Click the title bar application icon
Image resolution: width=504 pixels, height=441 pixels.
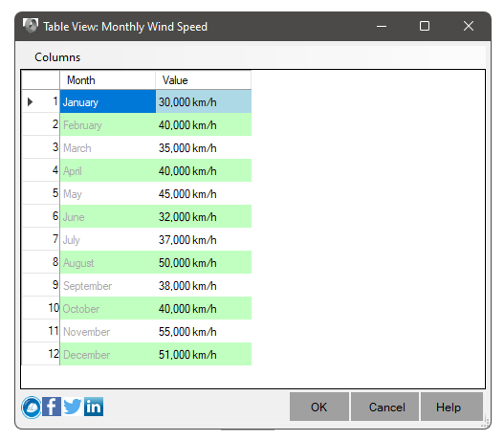tap(31, 26)
